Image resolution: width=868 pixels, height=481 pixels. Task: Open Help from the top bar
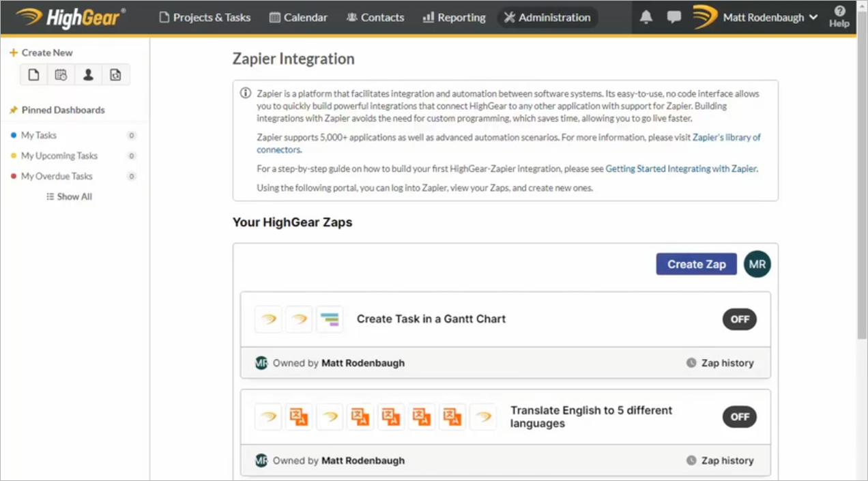coord(839,17)
